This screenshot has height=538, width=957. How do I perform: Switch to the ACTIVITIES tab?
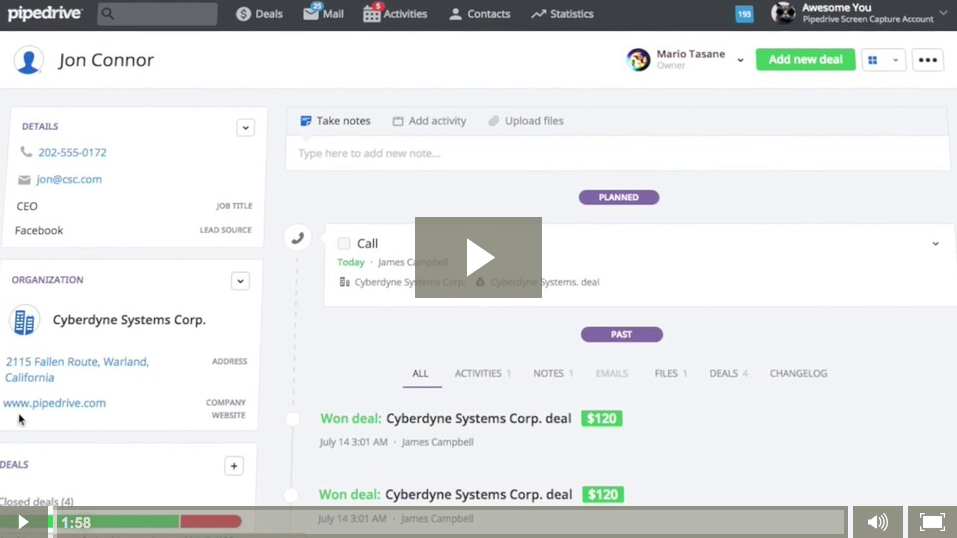point(482,373)
